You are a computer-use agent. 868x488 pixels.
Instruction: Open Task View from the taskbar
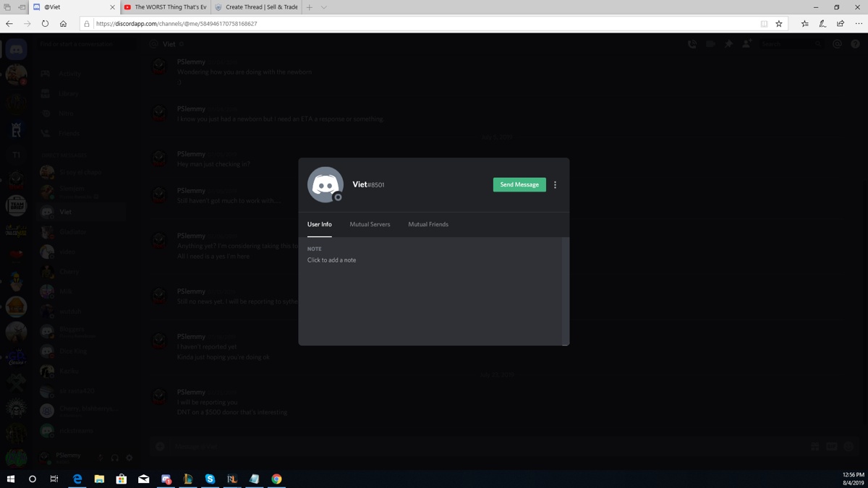[x=54, y=479]
